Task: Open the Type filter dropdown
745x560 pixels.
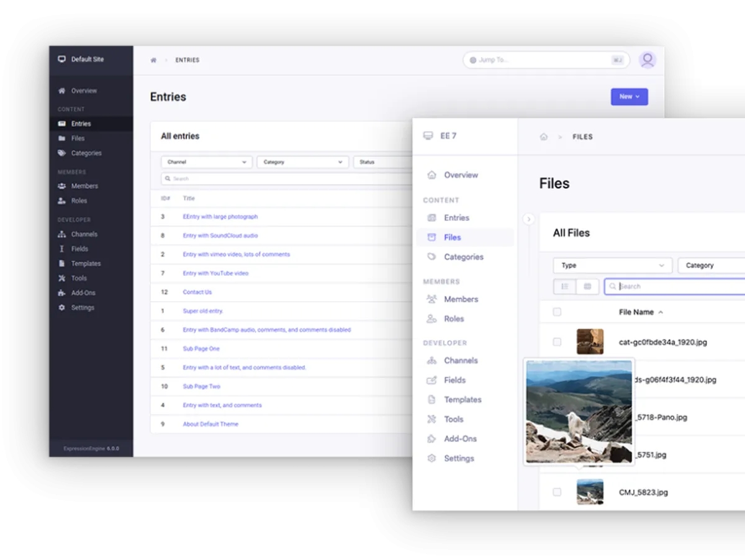Action: (x=612, y=265)
